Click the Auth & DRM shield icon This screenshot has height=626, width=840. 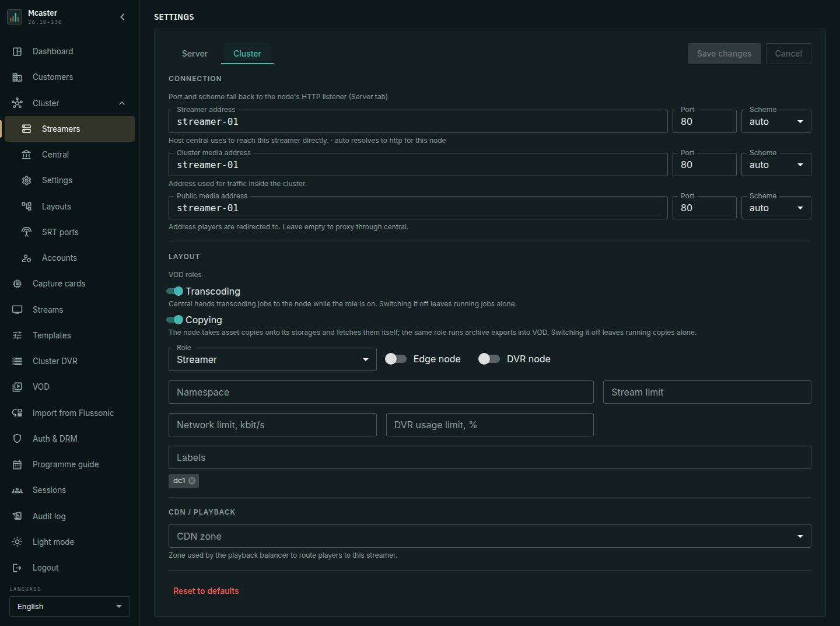[17, 439]
